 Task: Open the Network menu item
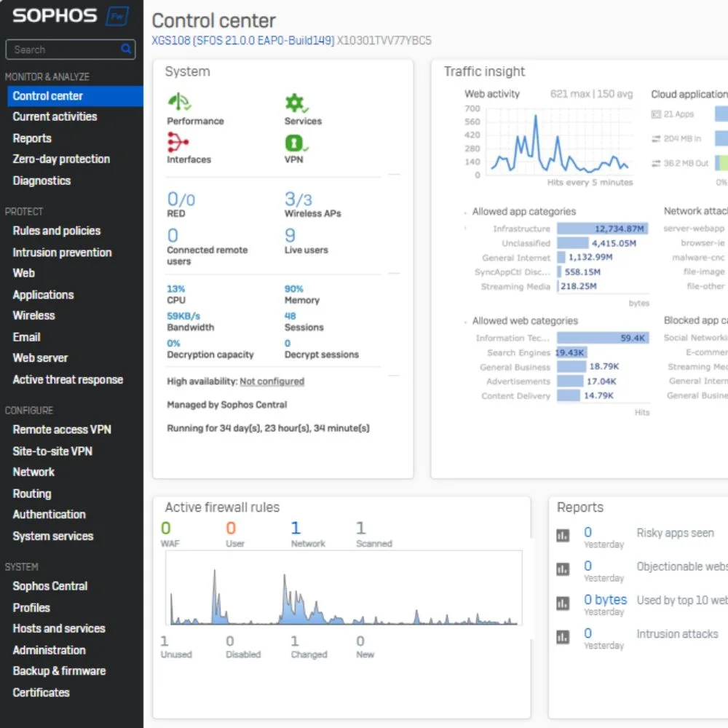pyautogui.click(x=33, y=472)
